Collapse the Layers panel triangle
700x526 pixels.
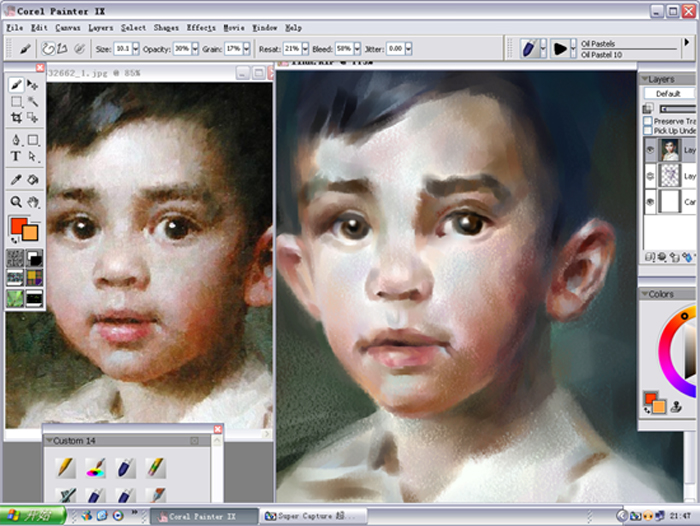pos(644,79)
